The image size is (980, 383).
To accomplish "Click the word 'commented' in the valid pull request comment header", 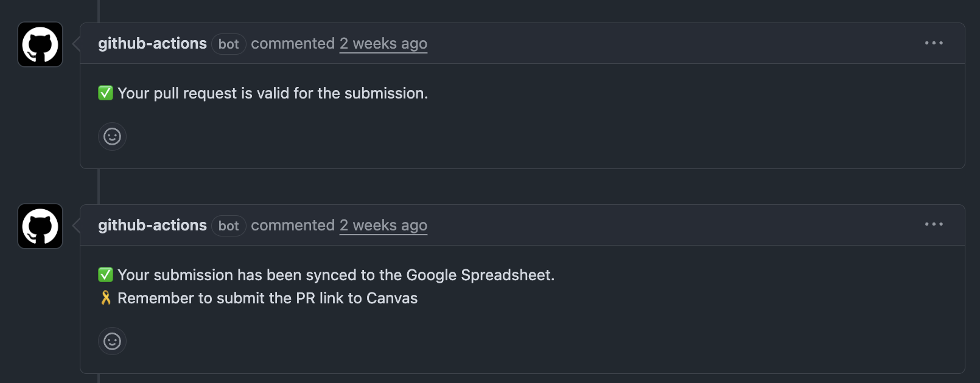I will pos(293,44).
